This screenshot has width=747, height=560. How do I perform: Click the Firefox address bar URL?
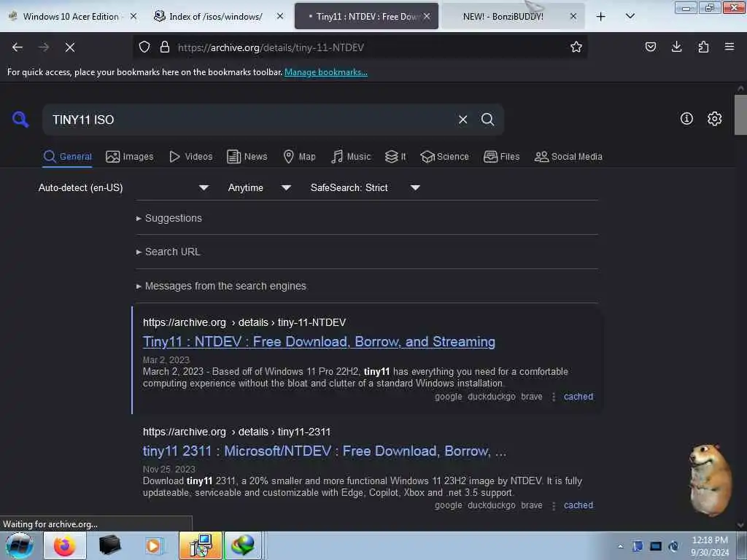click(x=271, y=47)
